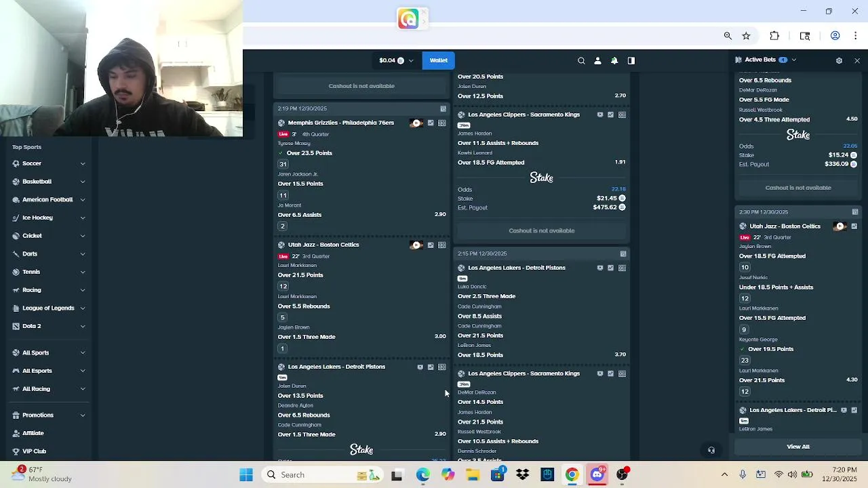Click the 22.05 odds in Active Bets
This screenshot has width=868, height=488.
850,146
